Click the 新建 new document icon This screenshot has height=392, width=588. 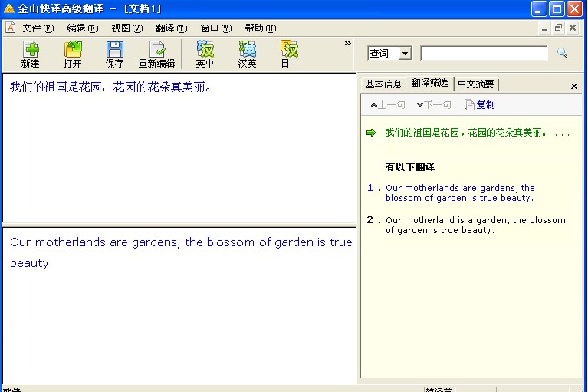tap(31, 54)
